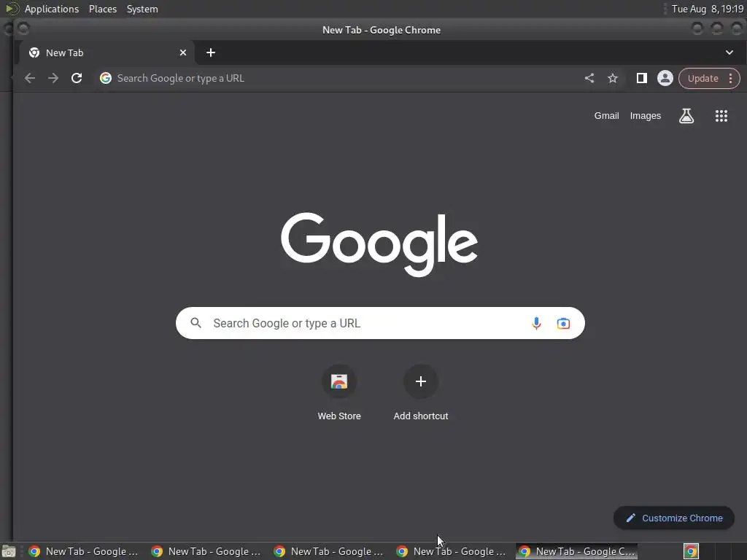This screenshot has height=560, width=747.
Task: Click the Add shortcut label text
Action: pos(421,416)
